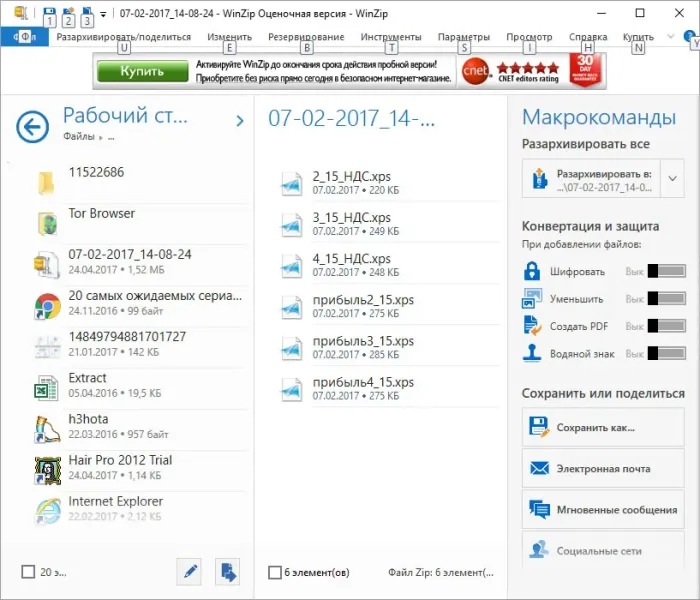The height and width of the screenshot is (600, 700).
Task: Toggle the Уменьшить switch
Action: click(667, 298)
